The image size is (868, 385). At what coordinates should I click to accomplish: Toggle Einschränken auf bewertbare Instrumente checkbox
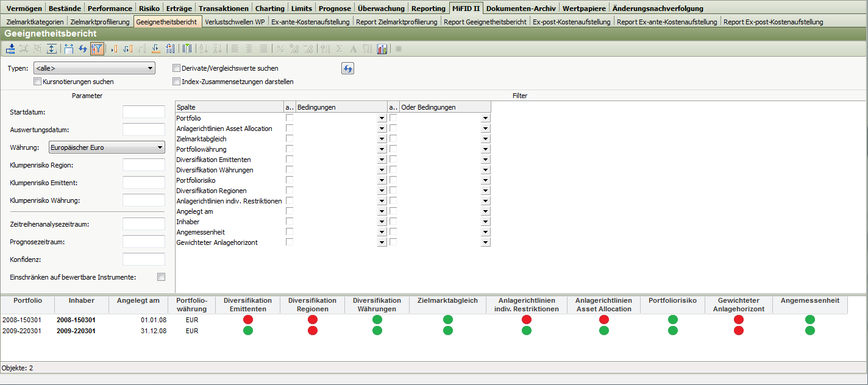[x=162, y=277]
